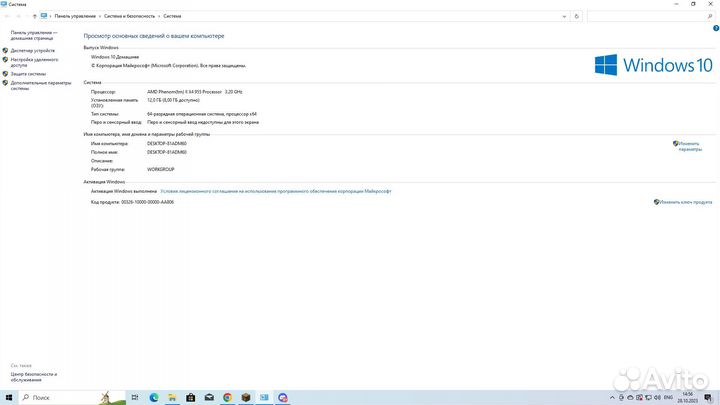The width and height of the screenshot is (720, 405).
Task: Open File Explorer from the taskbar
Action: click(x=172, y=397)
